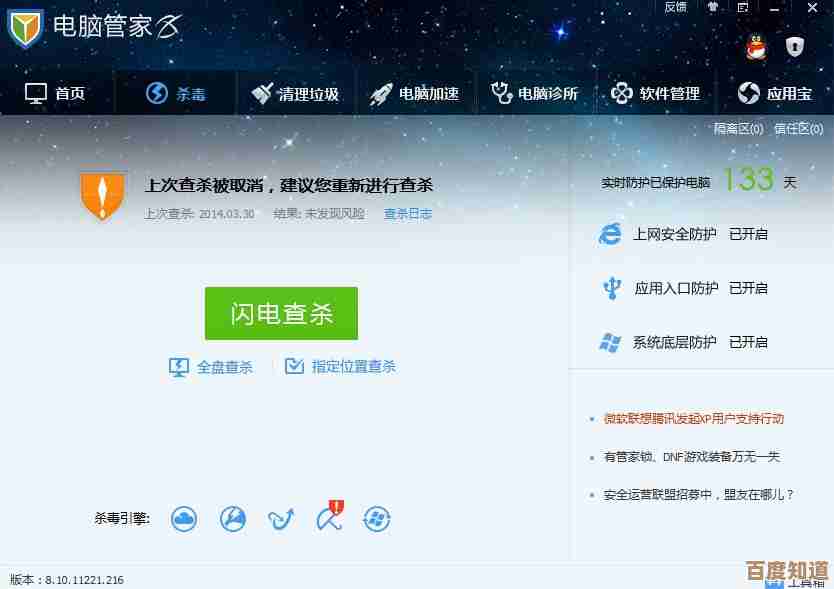The width and height of the screenshot is (834, 589).
Task: Open the 电脑加速 rocket tab
Action: tap(414, 94)
